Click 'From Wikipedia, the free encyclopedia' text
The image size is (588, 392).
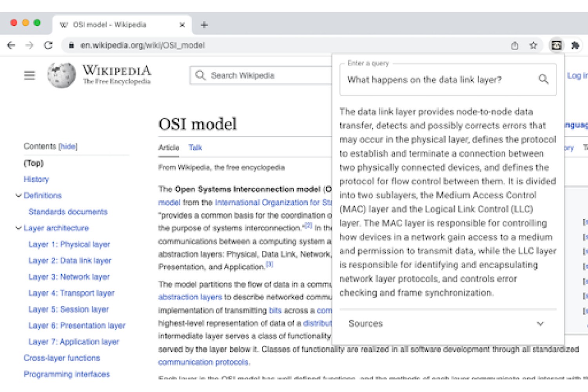tap(221, 167)
